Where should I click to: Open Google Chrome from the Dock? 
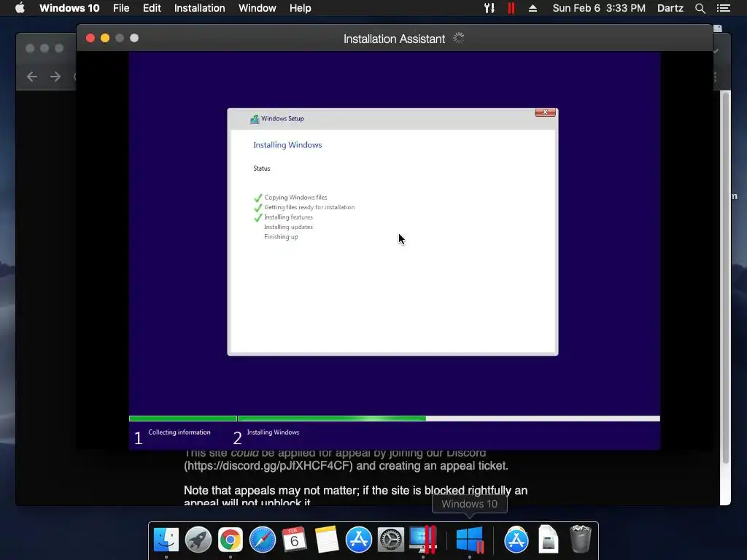230,540
